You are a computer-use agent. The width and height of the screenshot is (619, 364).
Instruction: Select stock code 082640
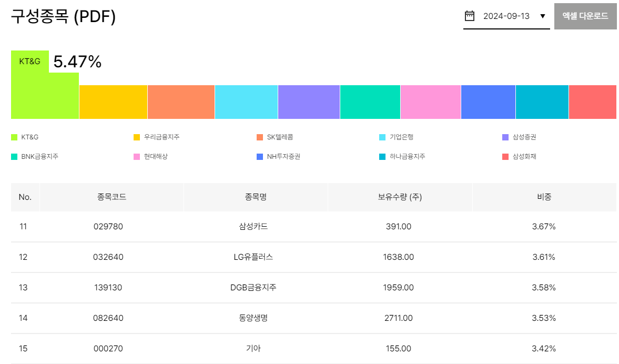pos(108,318)
